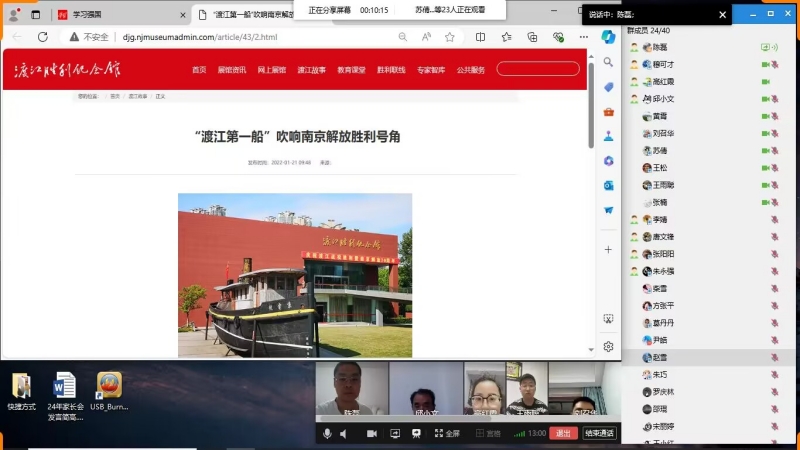Open the chess piece games sidebar icon

(608, 136)
